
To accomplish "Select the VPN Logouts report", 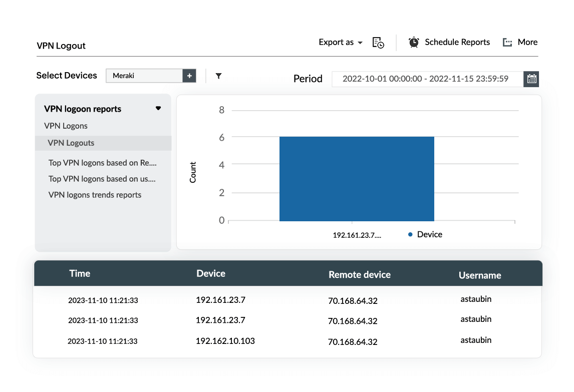I will (71, 143).
